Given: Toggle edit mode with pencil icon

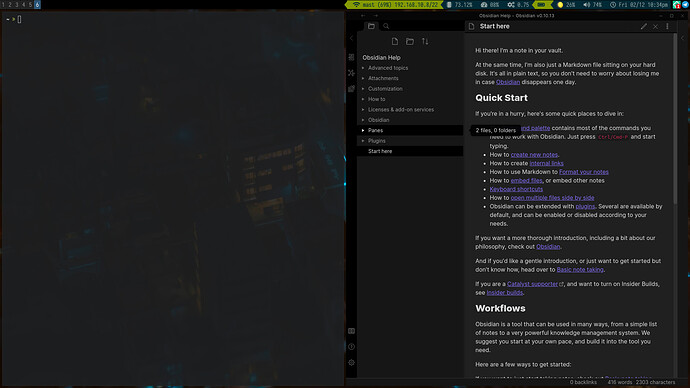Looking at the screenshot, I should tap(644, 26).
